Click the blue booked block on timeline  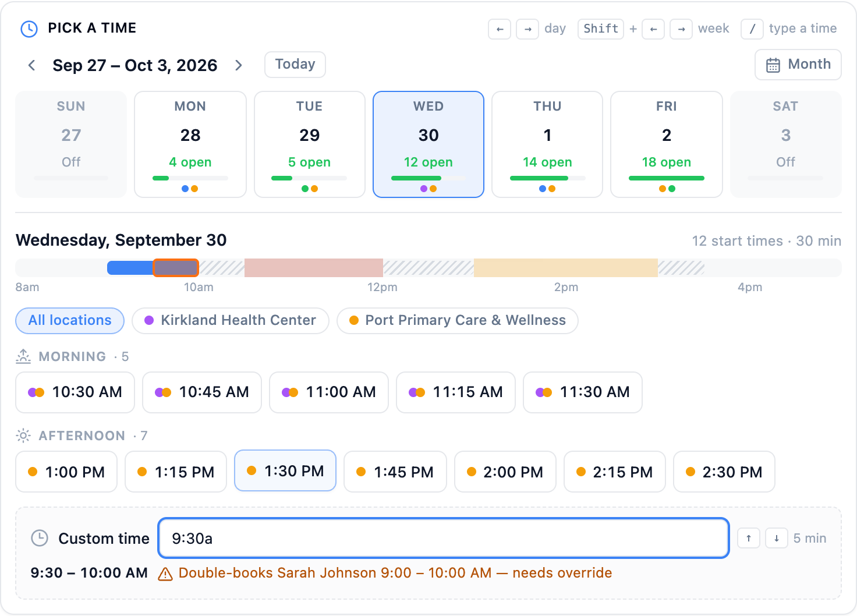pos(130,268)
